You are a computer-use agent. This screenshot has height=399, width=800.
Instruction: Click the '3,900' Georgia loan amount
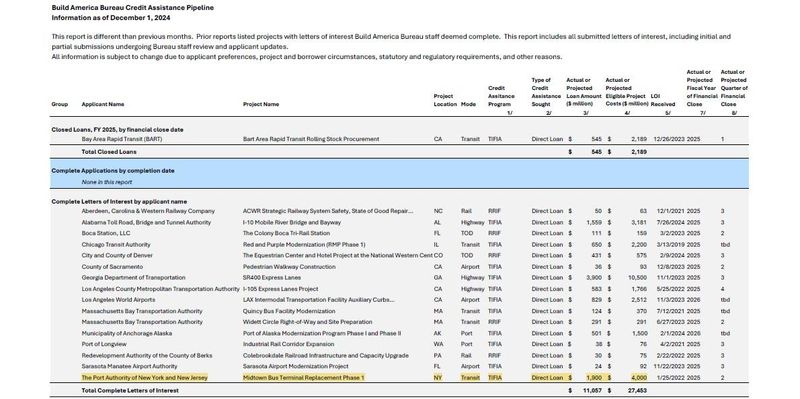click(x=594, y=278)
